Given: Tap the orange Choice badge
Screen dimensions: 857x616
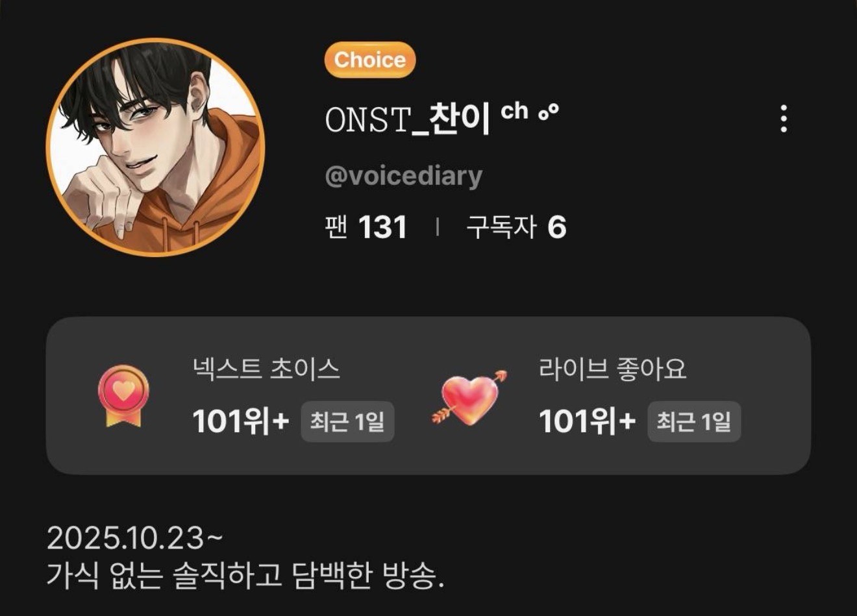Looking at the screenshot, I should [x=370, y=60].
